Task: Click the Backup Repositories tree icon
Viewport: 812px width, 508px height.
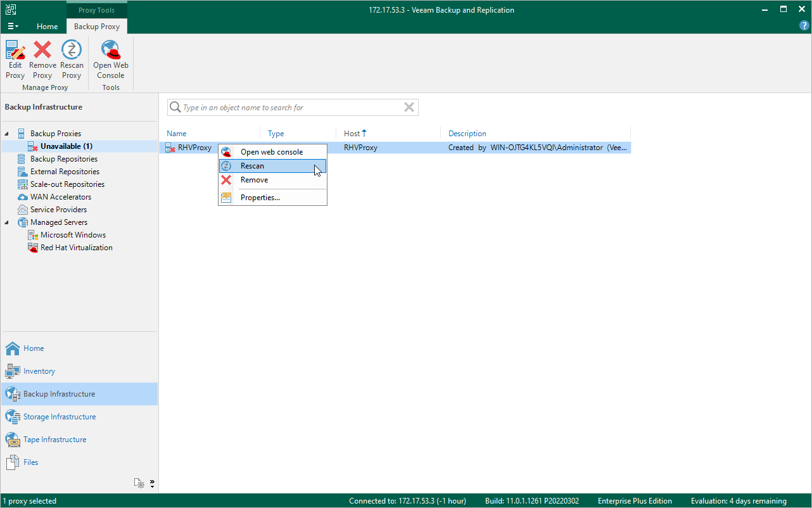Action: 22,159
